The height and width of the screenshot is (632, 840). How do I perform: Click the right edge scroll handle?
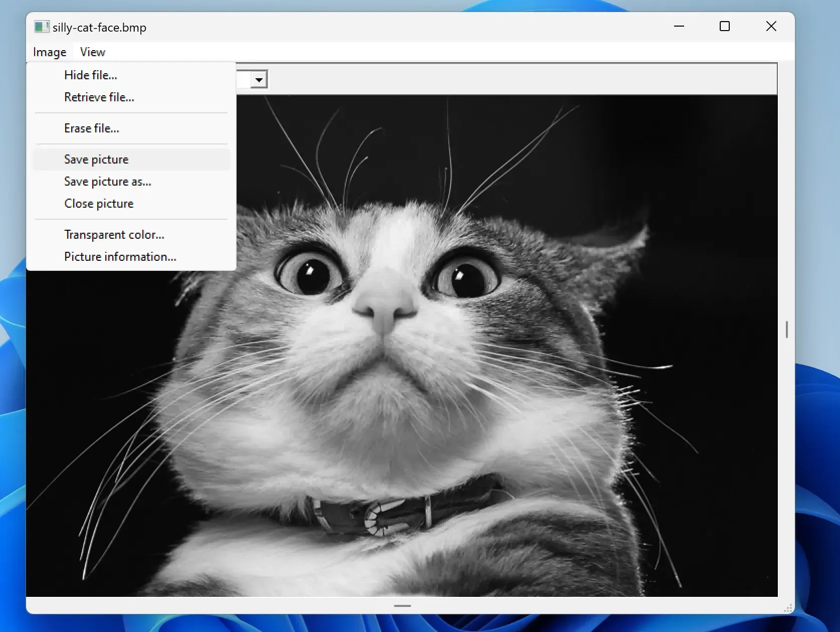[x=787, y=330]
